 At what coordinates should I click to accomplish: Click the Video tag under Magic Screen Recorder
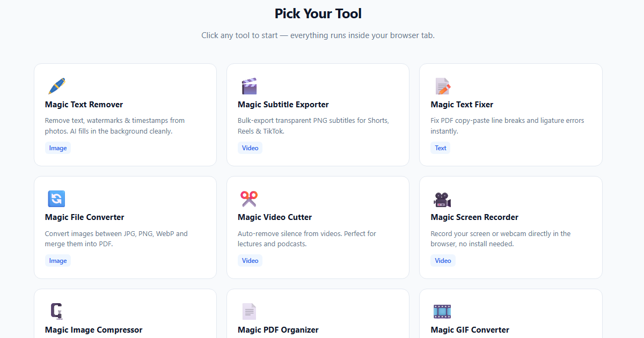tap(443, 261)
